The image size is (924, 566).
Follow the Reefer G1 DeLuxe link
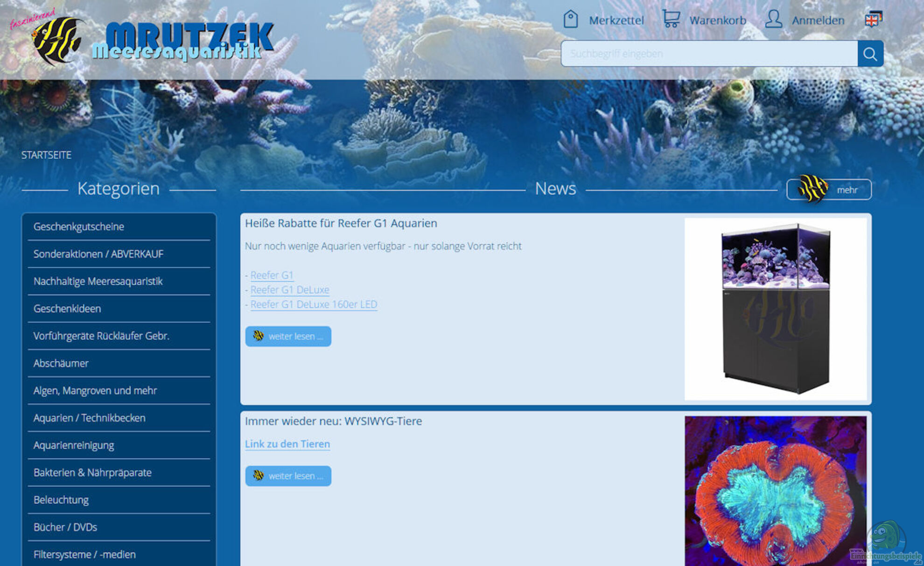tap(290, 290)
